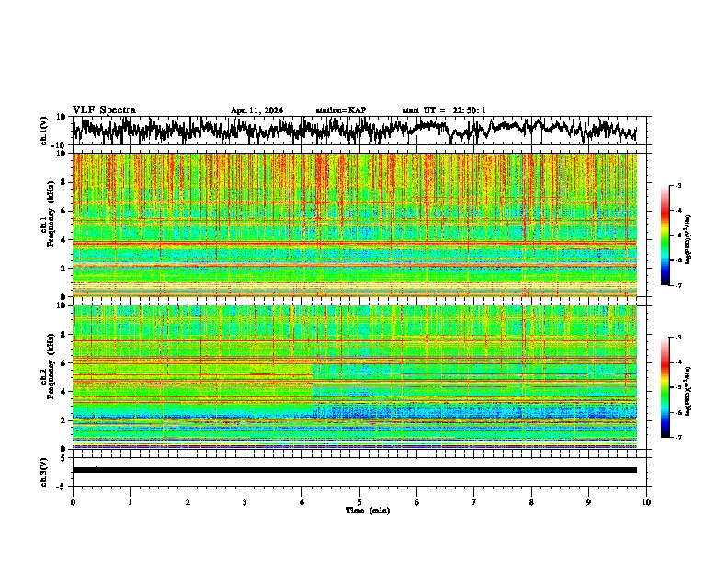Click time axis tick label "7"

click(474, 502)
